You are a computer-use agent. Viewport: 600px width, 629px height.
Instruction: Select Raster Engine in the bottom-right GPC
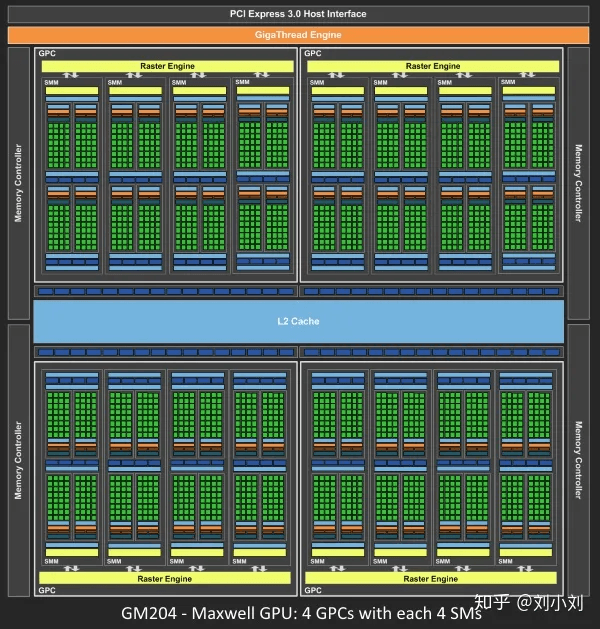(431, 578)
